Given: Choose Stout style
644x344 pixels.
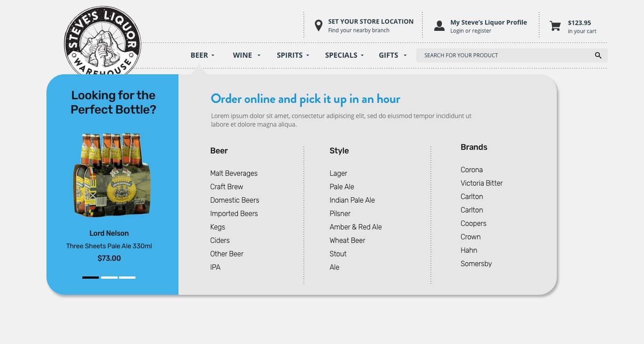Looking at the screenshot, I should click(x=338, y=254).
